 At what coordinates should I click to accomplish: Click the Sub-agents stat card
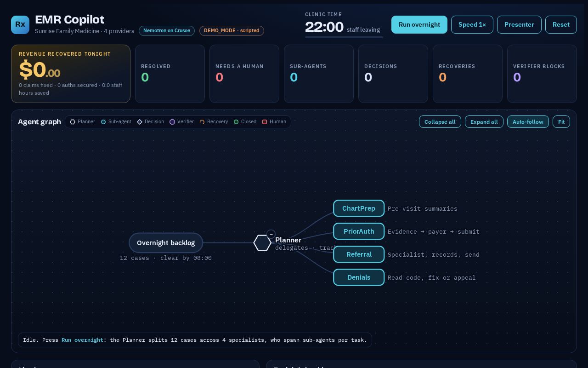(x=319, y=74)
